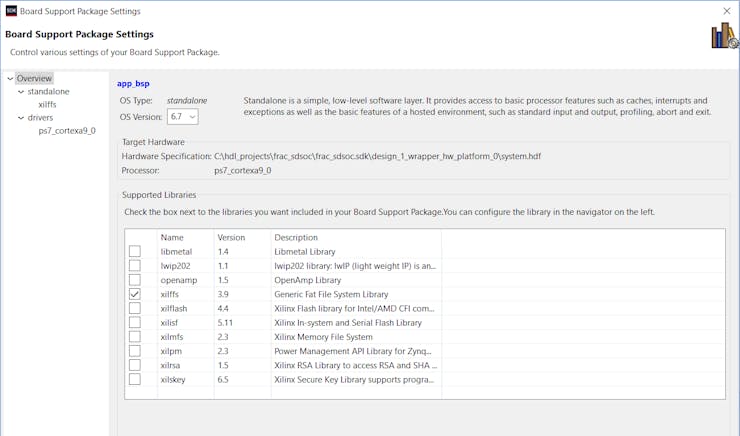Viewport: 740px width, 436px height.
Task: Enable the libmetal library checkbox
Action: (135, 251)
